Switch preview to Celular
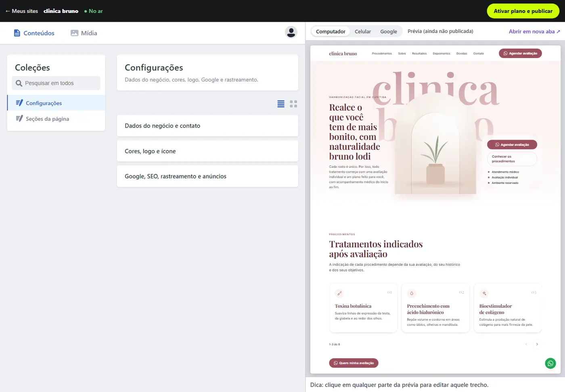This screenshot has width=565, height=392. pyautogui.click(x=363, y=31)
